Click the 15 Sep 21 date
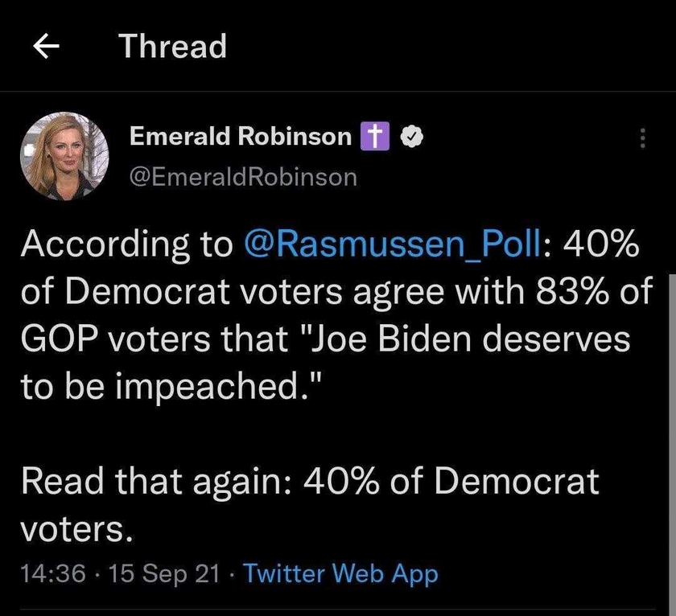This screenshot has height=616, width=676. 164,574
